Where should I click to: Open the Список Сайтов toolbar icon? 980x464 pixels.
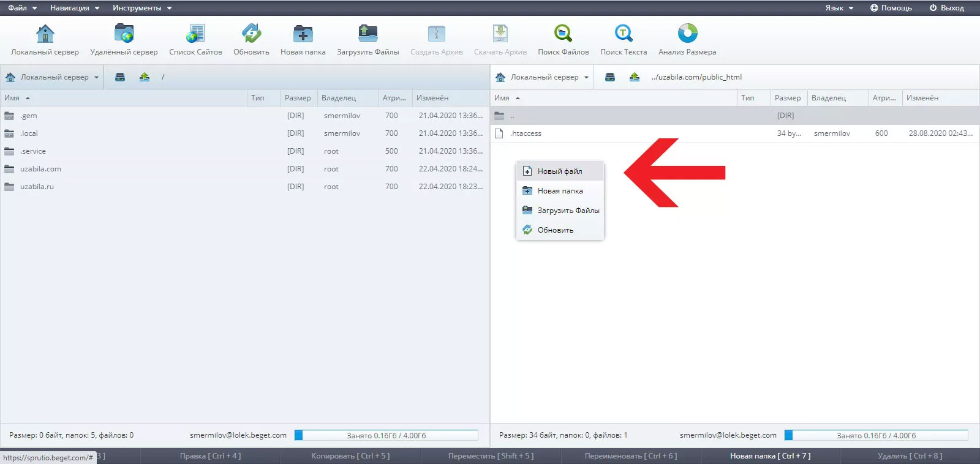[x=195, y=34]
